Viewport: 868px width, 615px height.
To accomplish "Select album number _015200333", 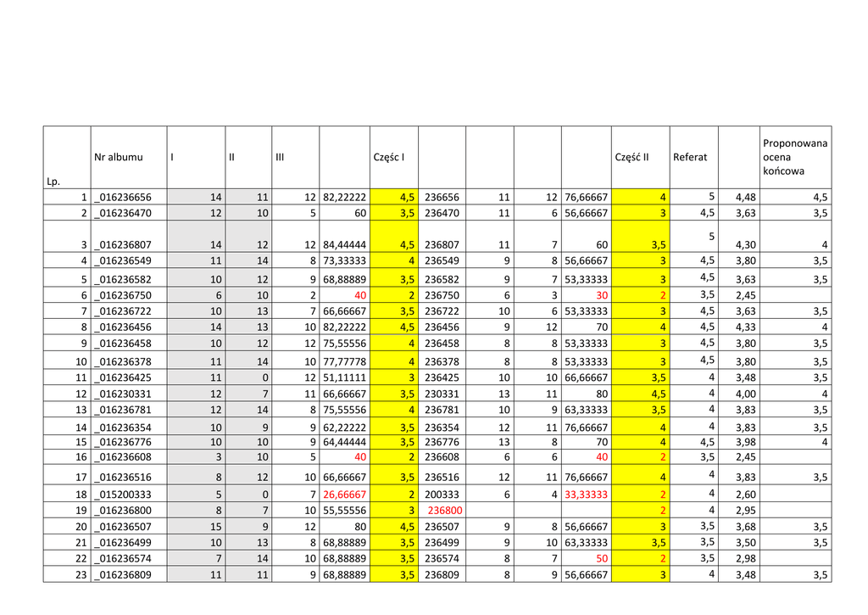I will (x=124, y=495).
